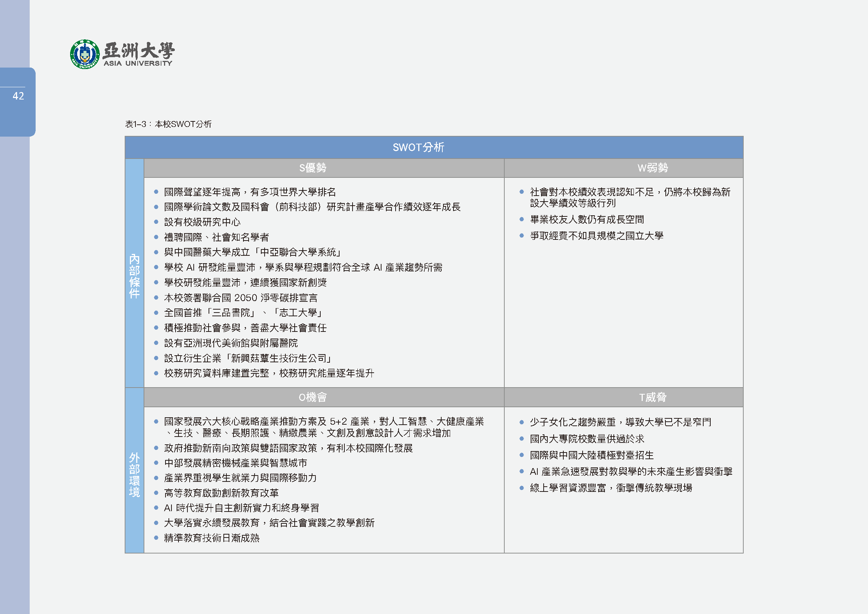Click the line 中部發展精密機械產業與智慧城市
The width and height of the screenshot is (868, 614).
(x=236, y=463)
